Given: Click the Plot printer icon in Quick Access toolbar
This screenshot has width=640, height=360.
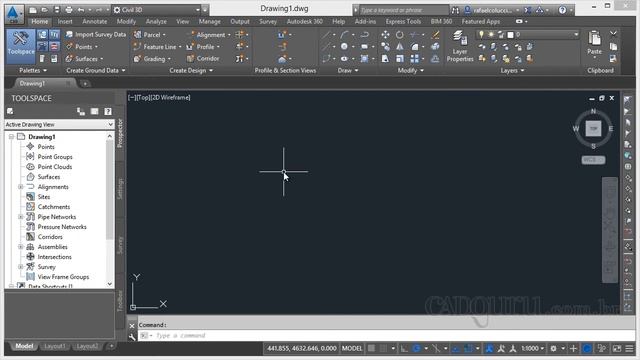Looking at the screenshot, I should (69, 10).
